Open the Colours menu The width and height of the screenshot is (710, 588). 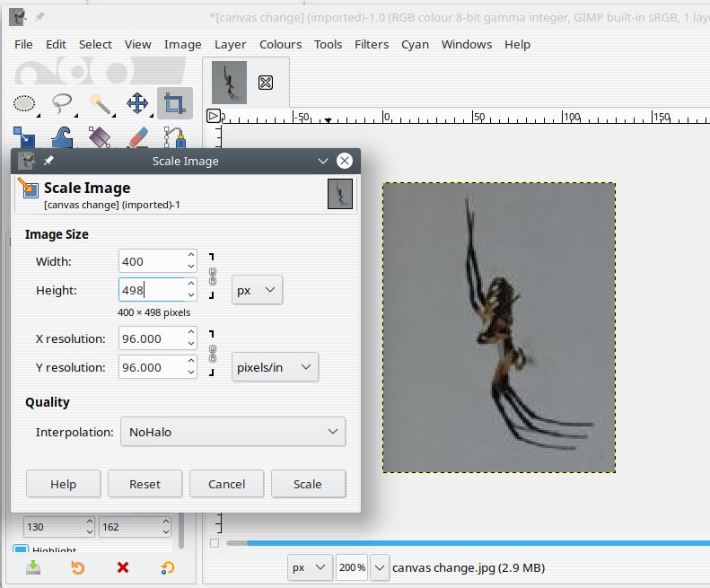(280, 44)
